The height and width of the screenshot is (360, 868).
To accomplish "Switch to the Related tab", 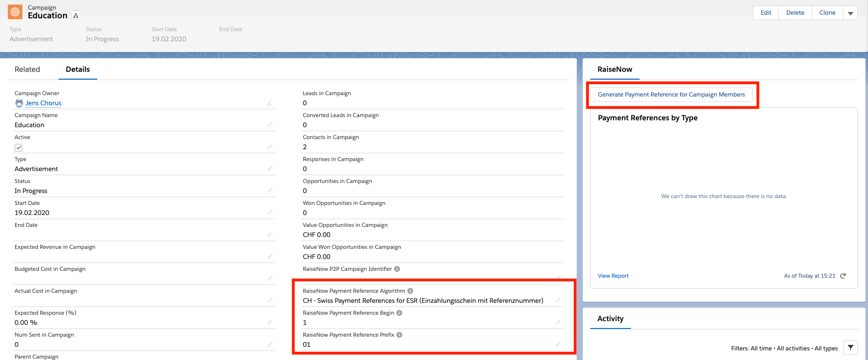I will (27, 70).
